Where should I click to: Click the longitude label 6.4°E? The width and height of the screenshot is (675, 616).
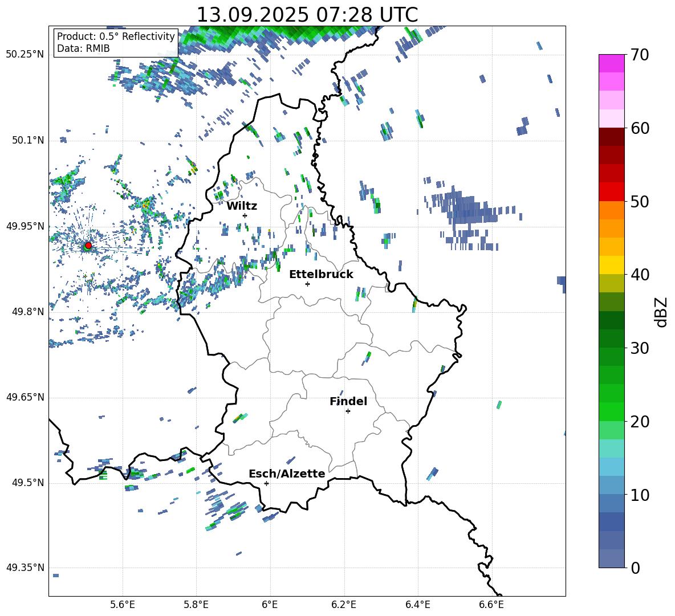pos(417,605)
